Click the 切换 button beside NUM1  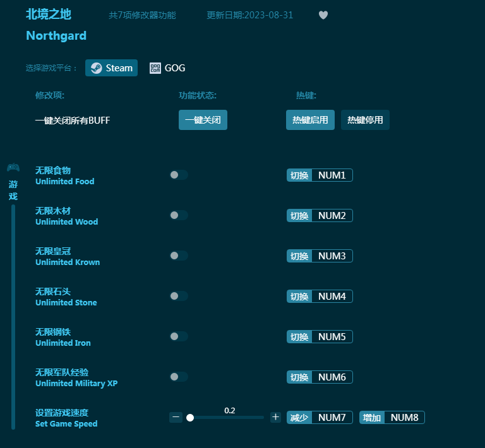coord(299,175)
